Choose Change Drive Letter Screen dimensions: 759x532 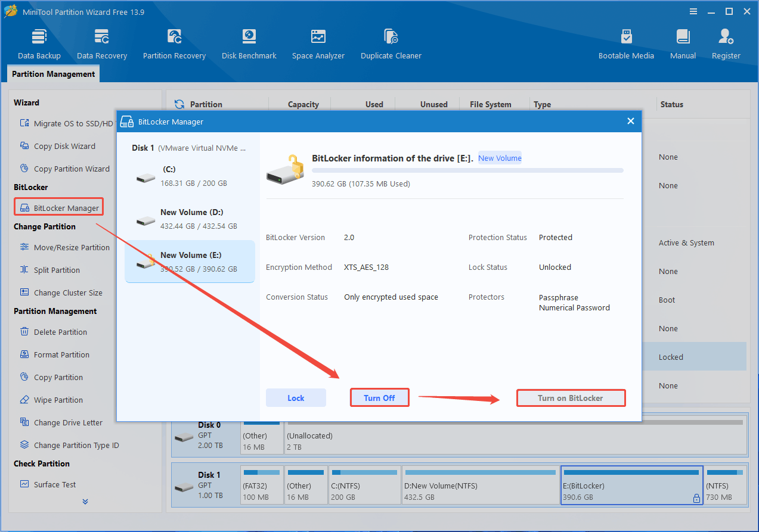(x=61, y=422)
